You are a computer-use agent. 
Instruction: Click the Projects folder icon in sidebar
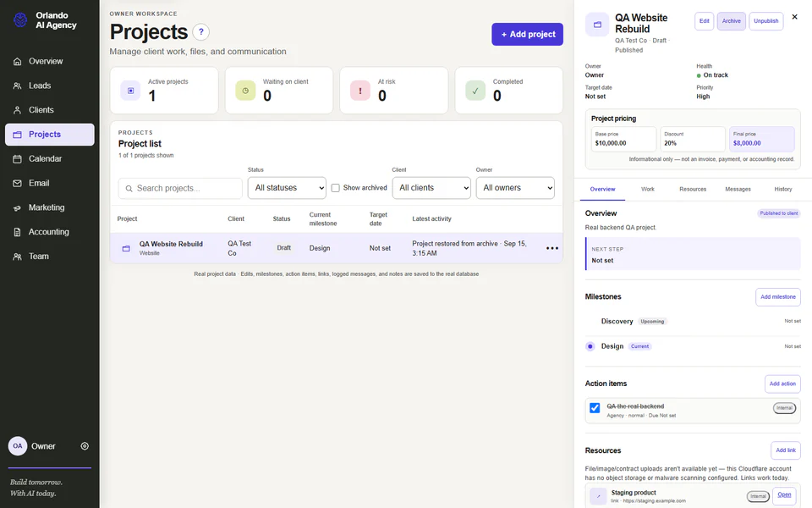(17, 135)
